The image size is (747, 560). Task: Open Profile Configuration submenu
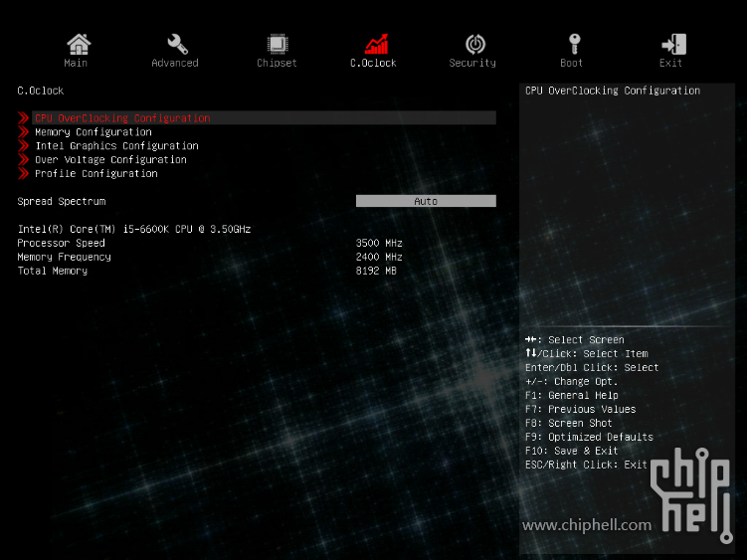pos(96,173)
